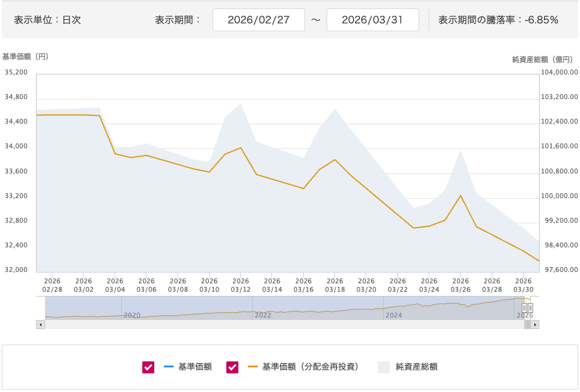Click the 純資産総額 legend swatch
Viewport: 580px width, 392px height.
click(x=384, y=367)
